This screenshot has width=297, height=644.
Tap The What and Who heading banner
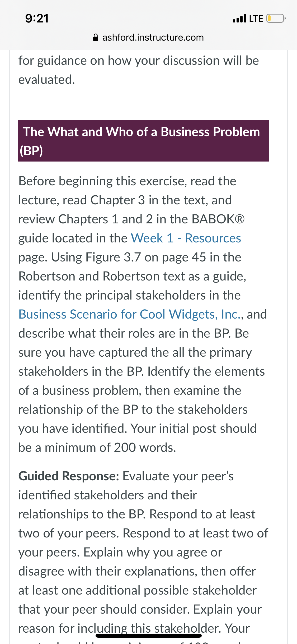pyautogui.click(x=144, y=141)
